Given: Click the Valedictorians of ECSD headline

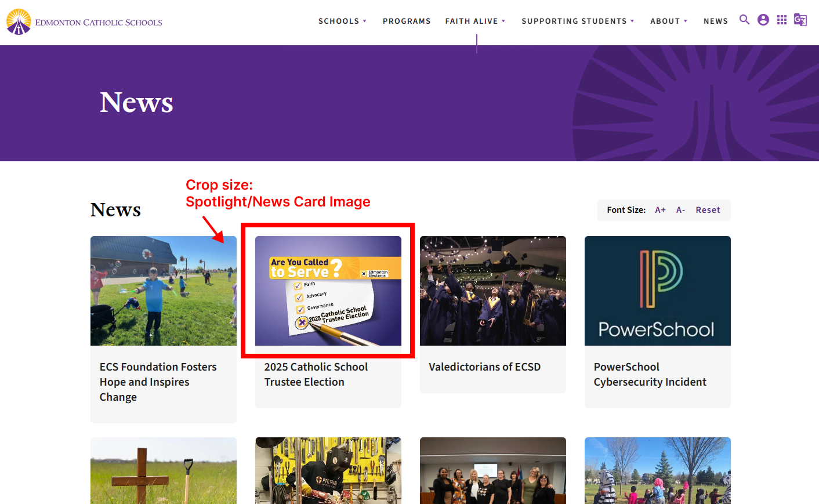Looking at the screenshot, I should click(484, 367).
